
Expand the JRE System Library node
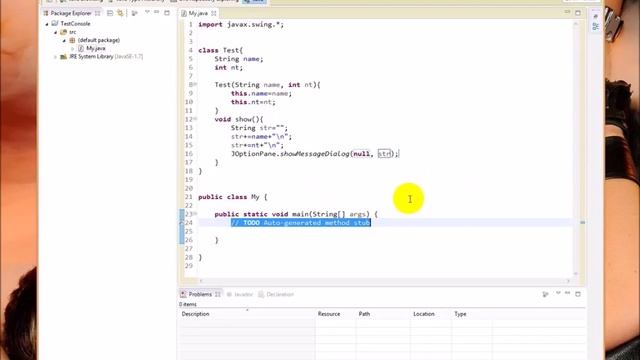click(56, 57)
